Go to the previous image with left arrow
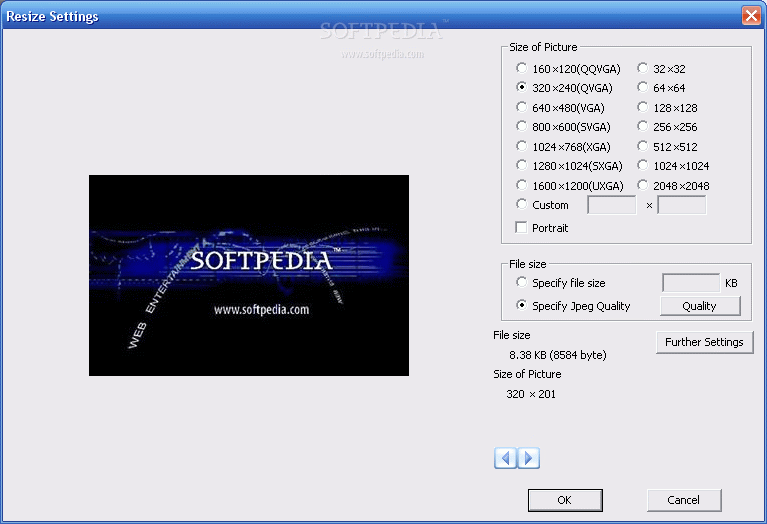Viewport: 767px width, 524px height. coord(505,458)
